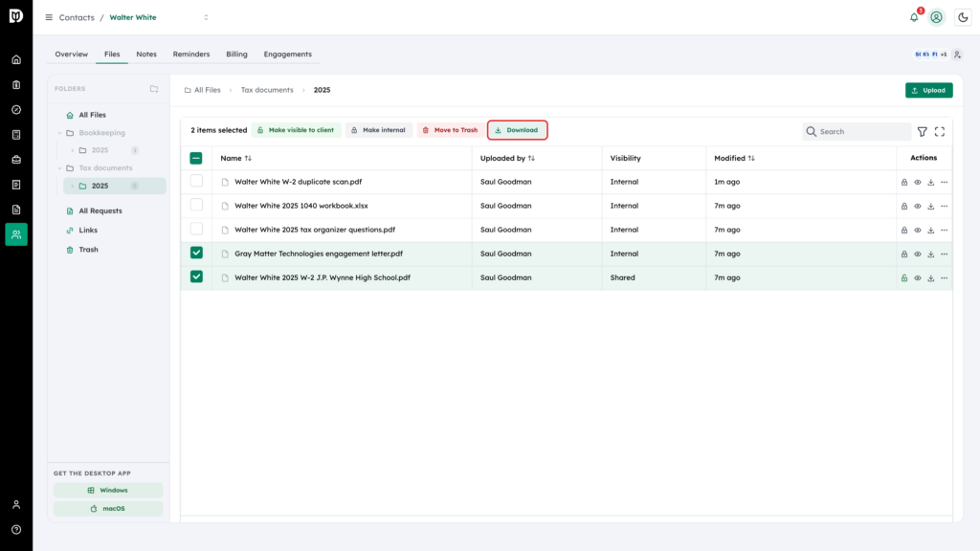The image size is (980, 551).
Task: Preview 1040 workbook.xlsx with eye icon
Action: pyautogui.click(x=918, y=207)
